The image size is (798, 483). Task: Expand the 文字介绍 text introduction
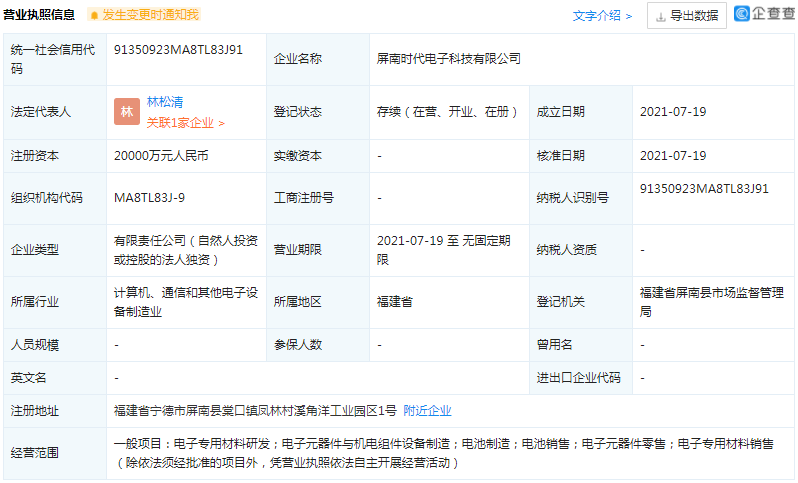point(602,15)
